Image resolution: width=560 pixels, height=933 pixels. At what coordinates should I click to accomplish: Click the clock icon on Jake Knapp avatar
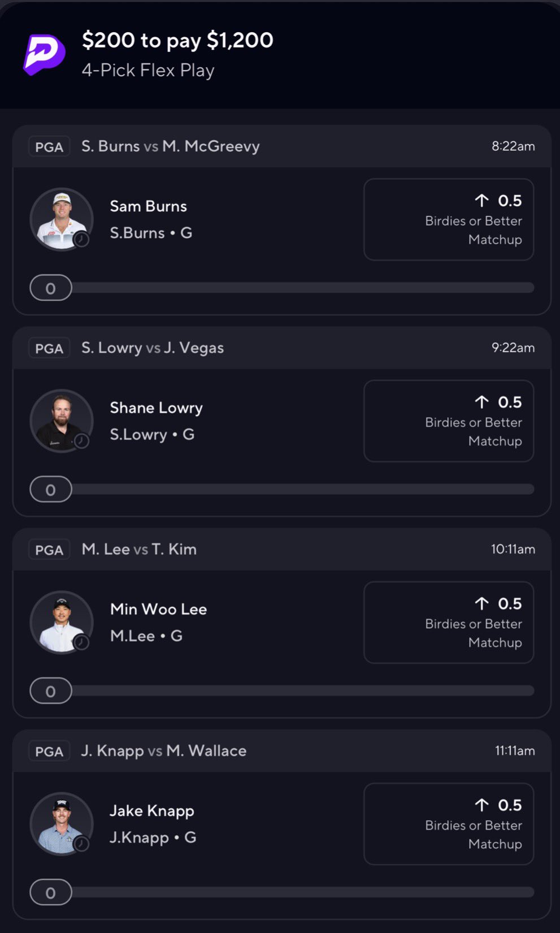(x=82, y=844)
